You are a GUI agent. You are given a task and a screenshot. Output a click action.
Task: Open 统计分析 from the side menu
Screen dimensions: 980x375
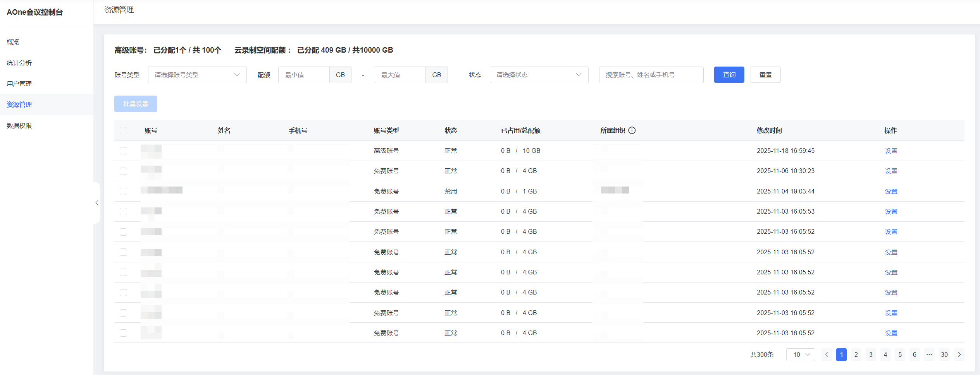pos(19,63)
